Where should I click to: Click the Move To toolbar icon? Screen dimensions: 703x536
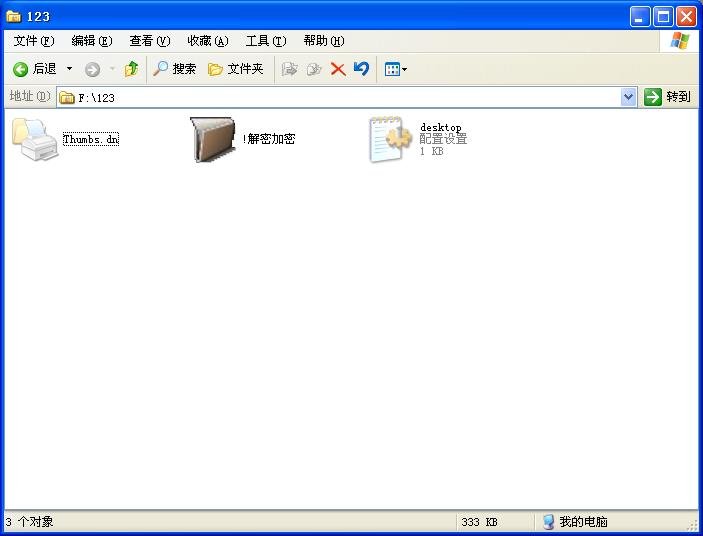coord(289,69)
